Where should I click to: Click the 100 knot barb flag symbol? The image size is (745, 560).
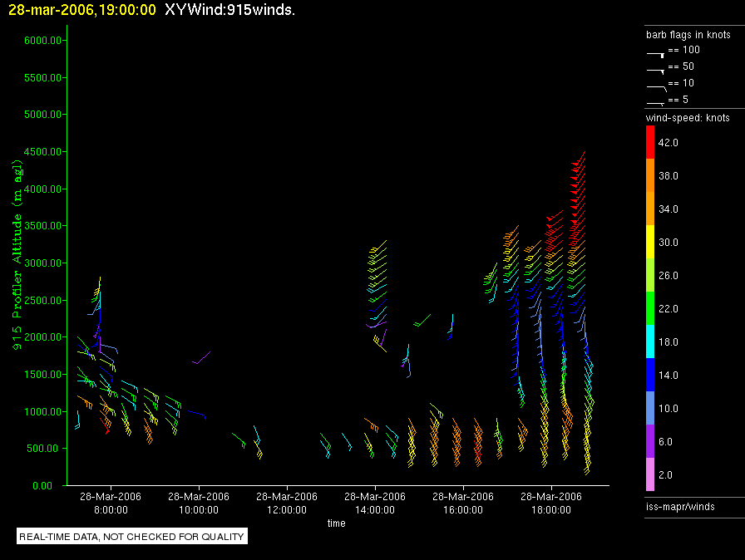[x=656, y=55]
